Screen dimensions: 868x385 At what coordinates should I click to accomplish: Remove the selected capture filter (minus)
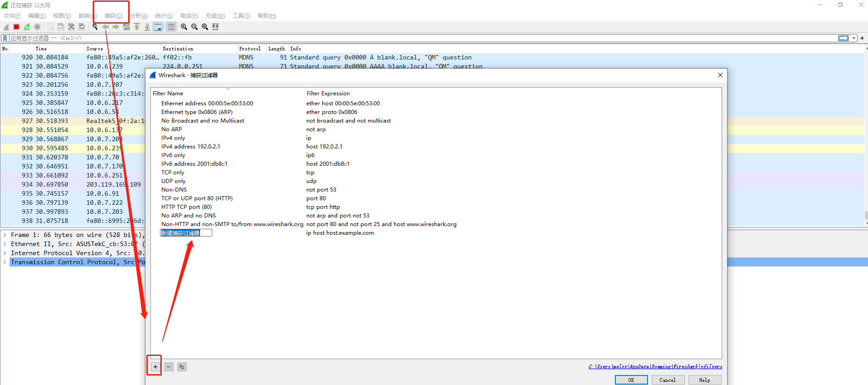(x=169, y=367)
